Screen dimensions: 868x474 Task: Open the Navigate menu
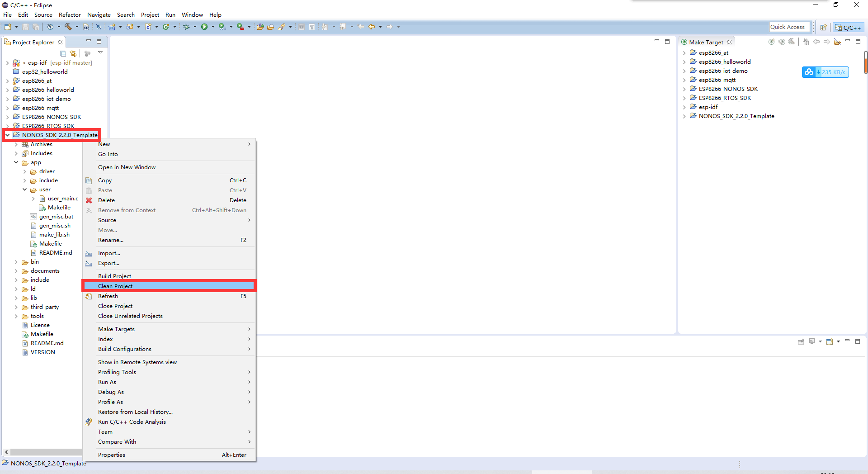tap(99, 14)
